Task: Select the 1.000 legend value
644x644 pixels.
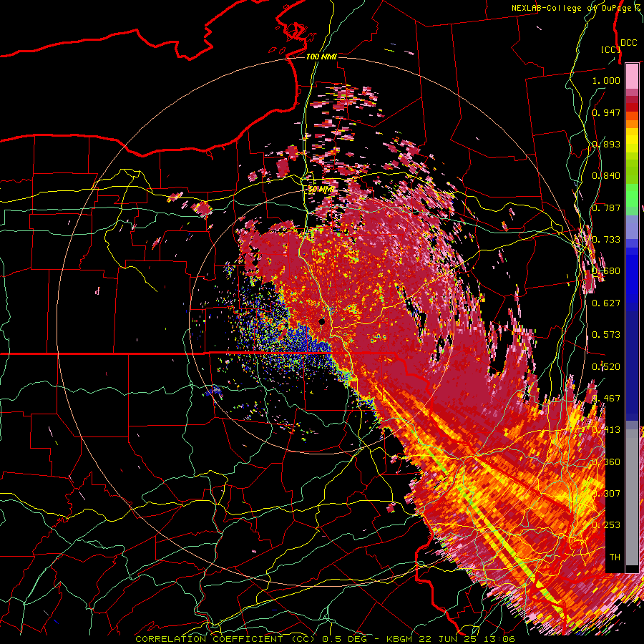Action: click(x=606, y=80)
